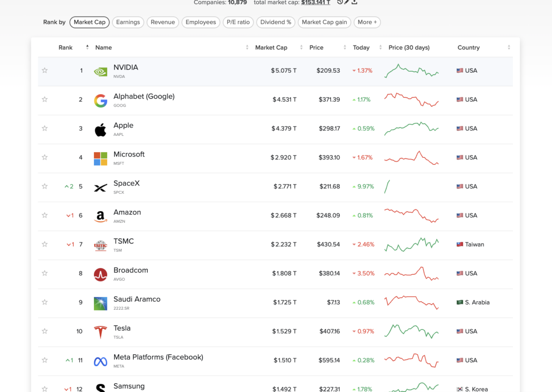The height and width of the screenshot is (392, 552).
Task: Toggle Saudi Aramco favorite star
Action: point(45,302)
